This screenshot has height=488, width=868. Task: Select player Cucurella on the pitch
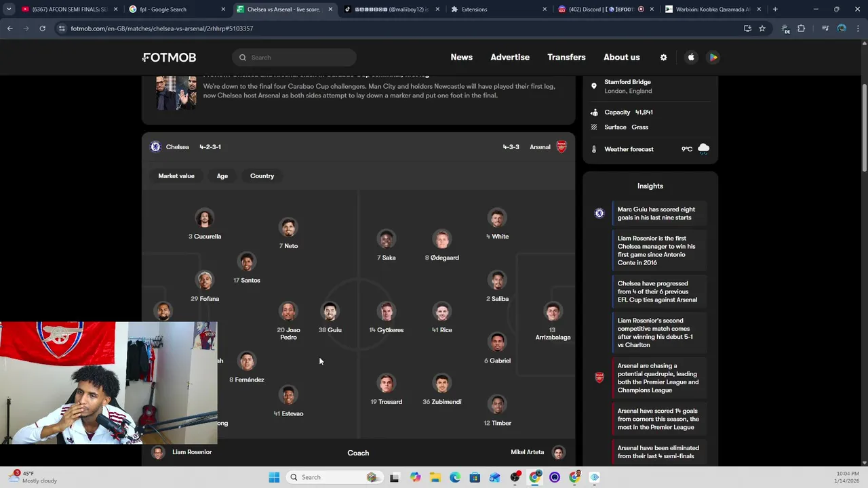pyautogui.click(x=205, y=225)
